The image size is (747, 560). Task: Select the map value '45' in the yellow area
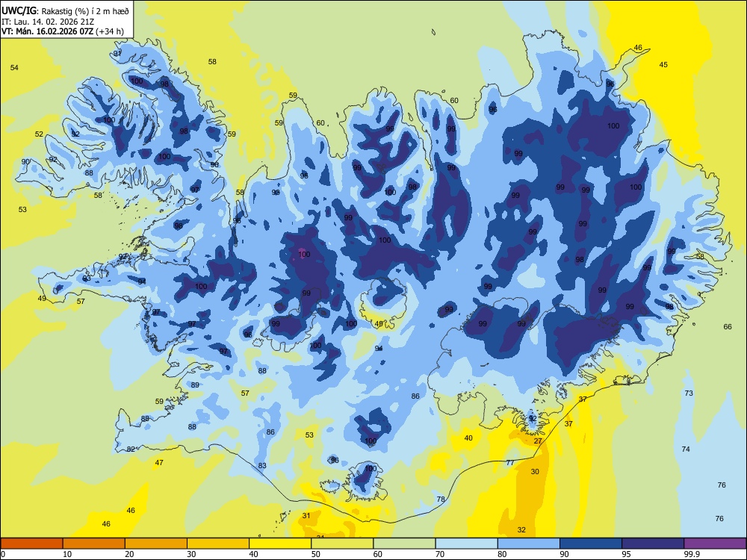[663, 65]
